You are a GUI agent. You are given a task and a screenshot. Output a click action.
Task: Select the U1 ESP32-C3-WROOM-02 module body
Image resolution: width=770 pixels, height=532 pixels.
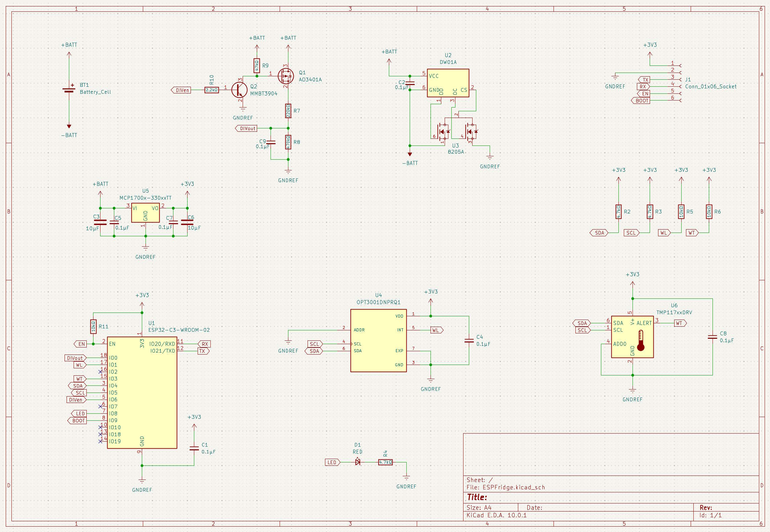click(142, 393)
